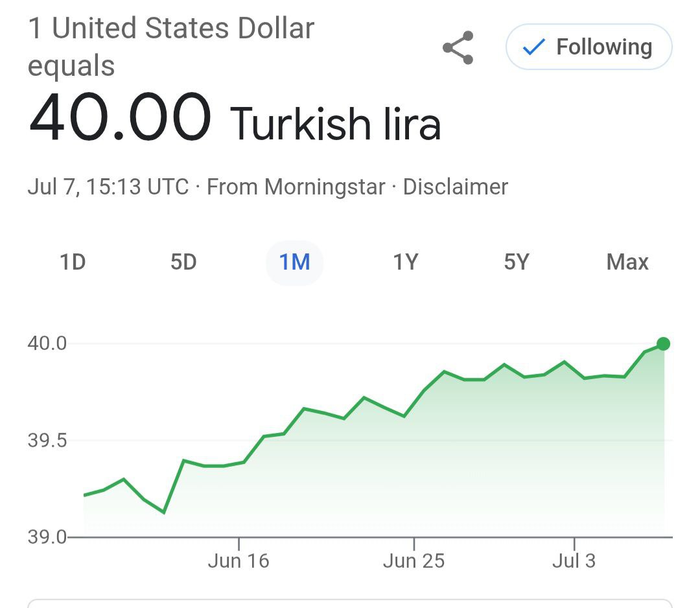Click the Jun 16 axis marker
Viewport: 700px width, 608px height.
239,561
